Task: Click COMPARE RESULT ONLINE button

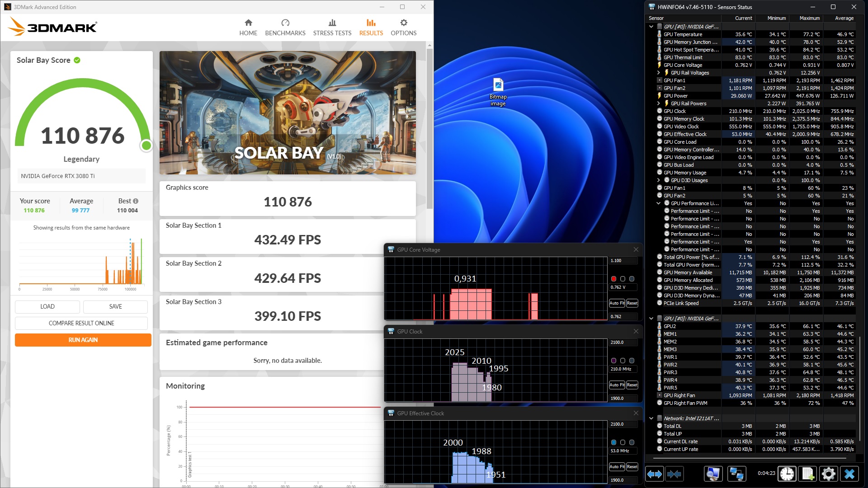Action: 81,323
